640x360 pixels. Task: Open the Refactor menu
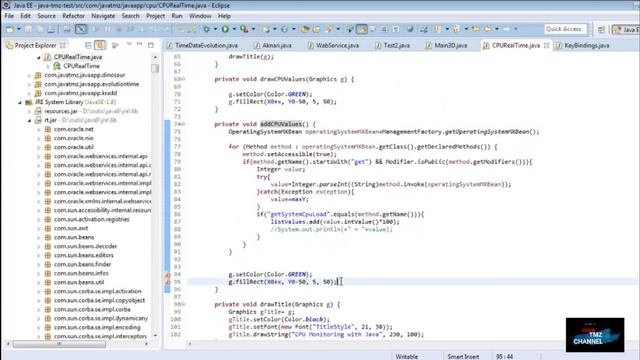click(73, 16)
